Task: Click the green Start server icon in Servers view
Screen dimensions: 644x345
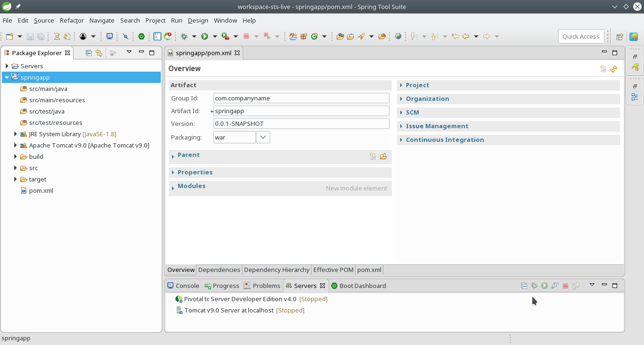Action: [x=545, y=286]
